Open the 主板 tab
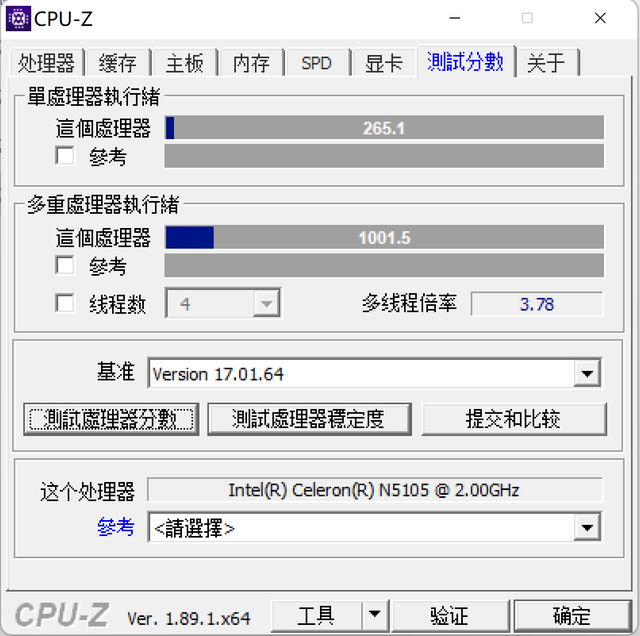Image resolution: width=640 pixels, height=636 pixels. click(185, 63)
